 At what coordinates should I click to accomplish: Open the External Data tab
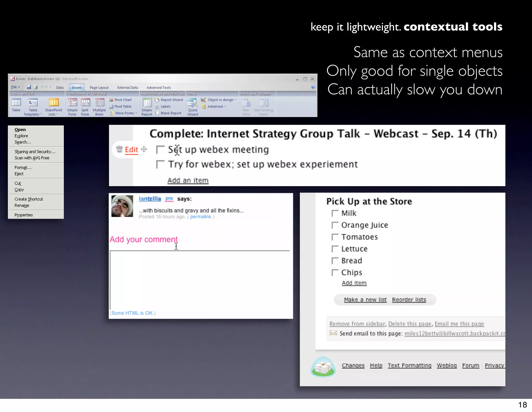127,88
